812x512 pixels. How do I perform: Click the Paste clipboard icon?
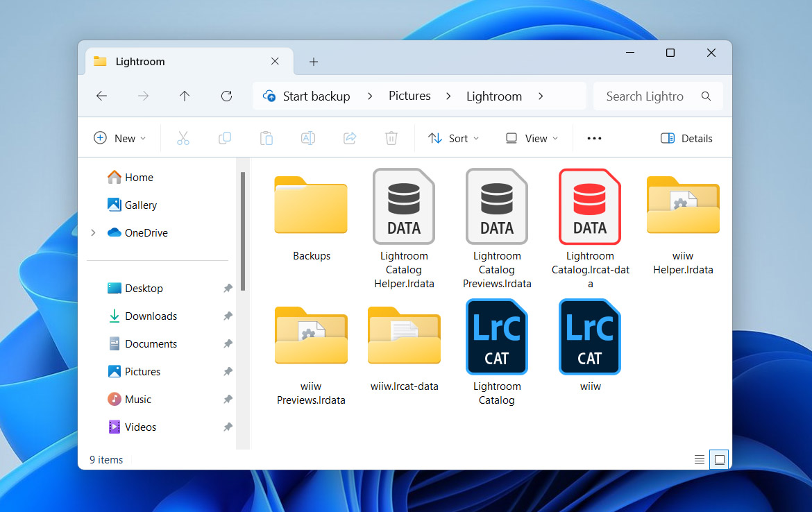pos(267,138)
